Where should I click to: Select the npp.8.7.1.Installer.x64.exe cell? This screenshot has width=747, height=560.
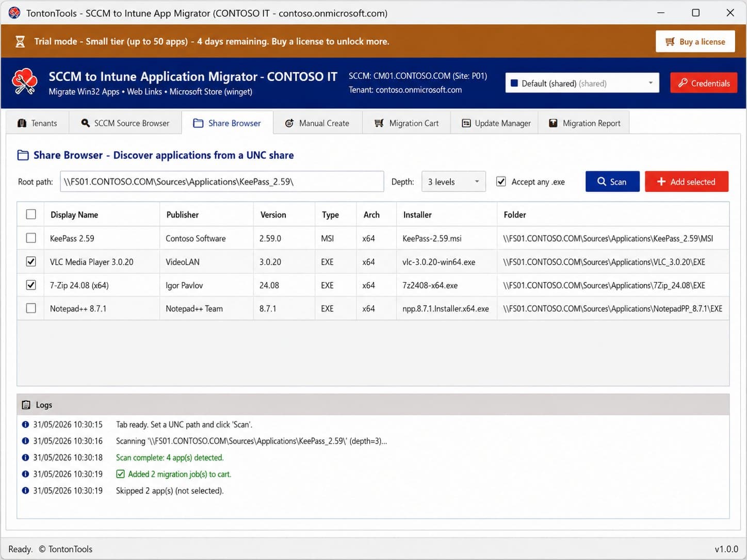447,308
